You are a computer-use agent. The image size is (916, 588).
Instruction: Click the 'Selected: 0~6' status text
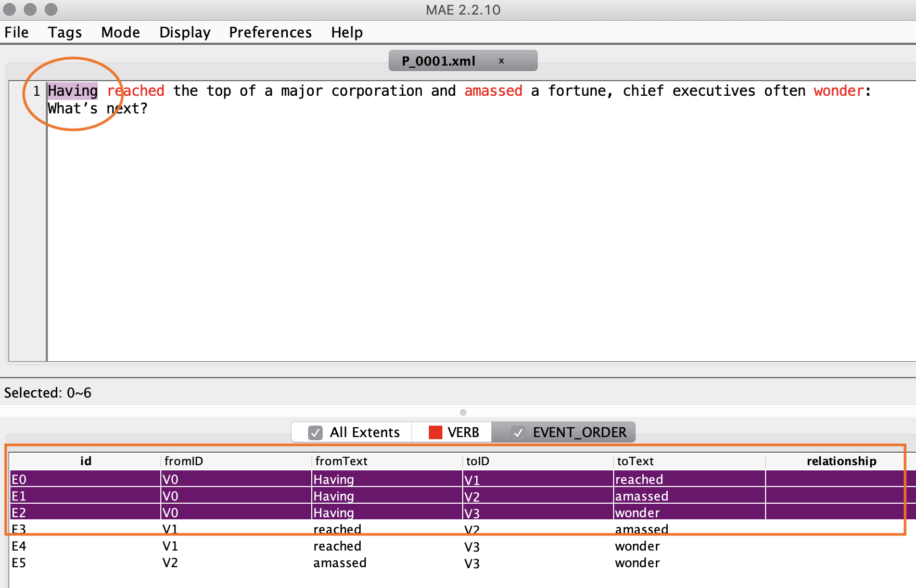click(48, 392)
